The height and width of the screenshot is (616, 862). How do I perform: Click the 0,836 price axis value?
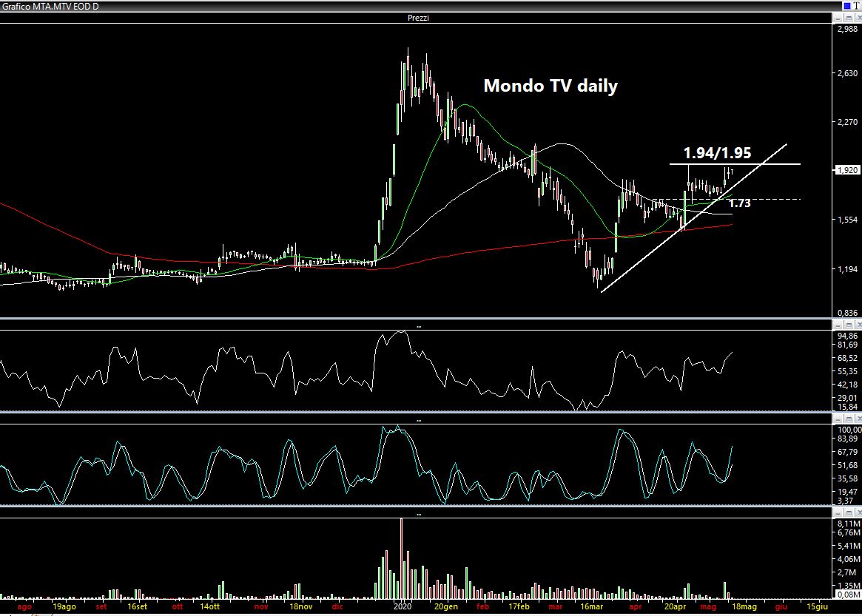(x=847, y=313)
